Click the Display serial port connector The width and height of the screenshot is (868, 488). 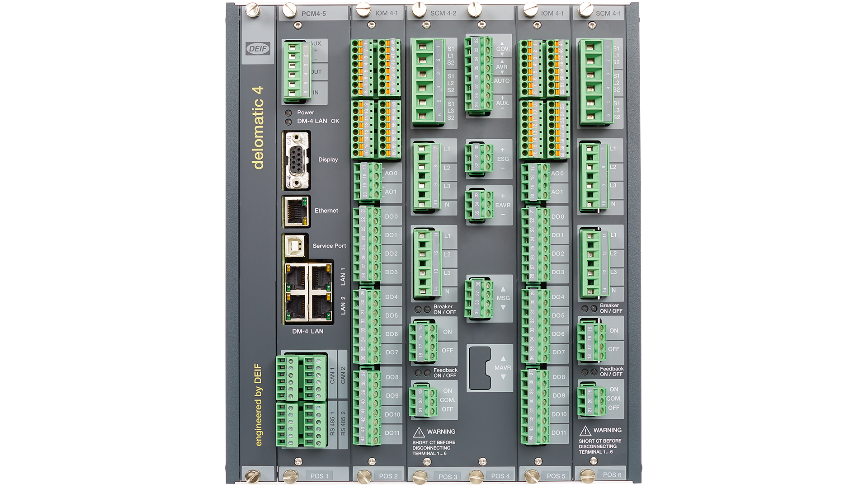(x=296, y=160)
